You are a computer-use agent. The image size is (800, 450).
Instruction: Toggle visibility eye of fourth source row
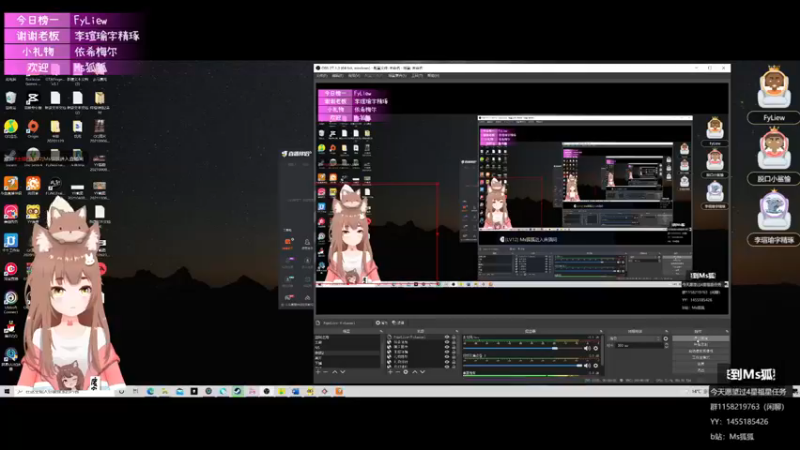[x=447, y=352]
